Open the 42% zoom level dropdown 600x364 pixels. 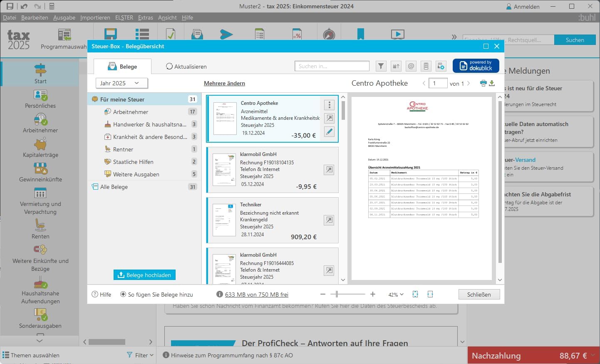click(x=396, y=295)
